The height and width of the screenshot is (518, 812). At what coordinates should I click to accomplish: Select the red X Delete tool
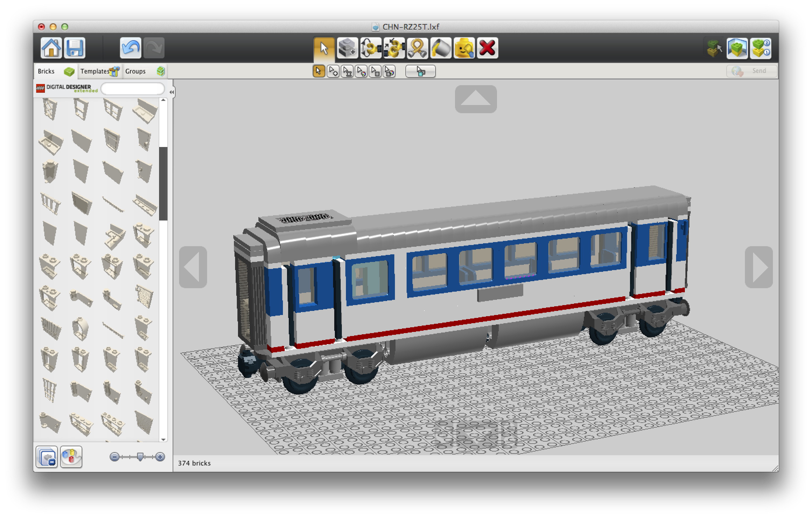coord(487,48)
